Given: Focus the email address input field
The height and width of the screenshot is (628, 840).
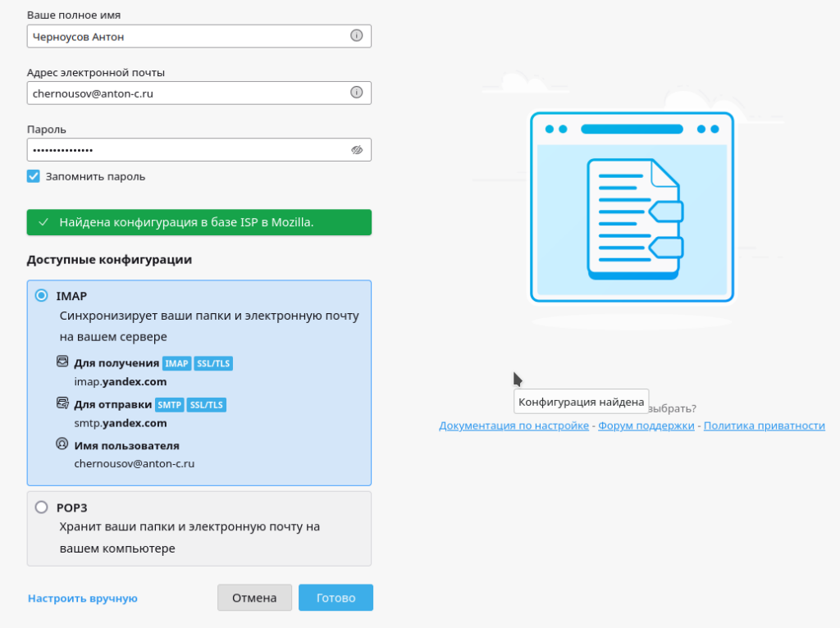Looking at the screenshot, I should pyautogui.click(x=185, y=93).
